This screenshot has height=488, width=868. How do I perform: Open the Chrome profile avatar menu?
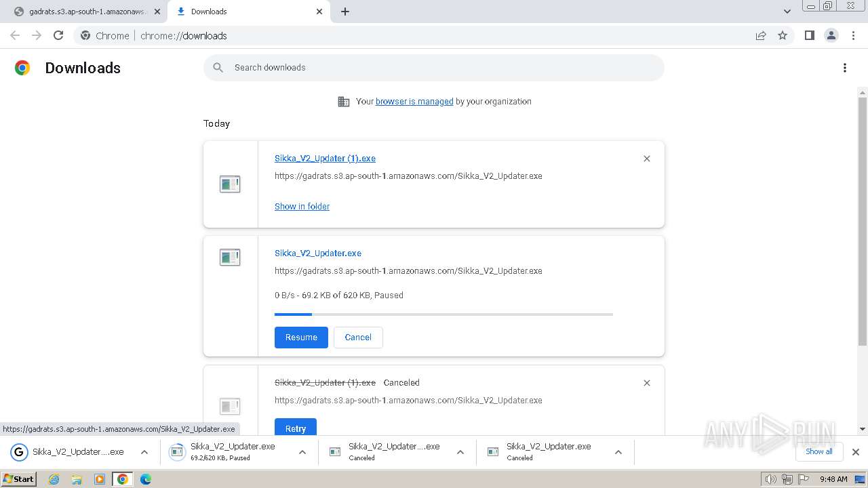tap(831, 36)
